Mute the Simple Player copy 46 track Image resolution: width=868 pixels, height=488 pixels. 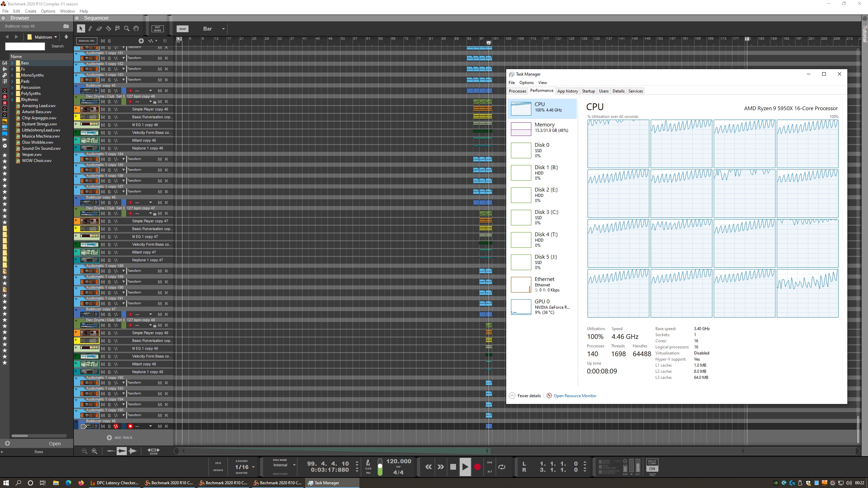point(103,109)
